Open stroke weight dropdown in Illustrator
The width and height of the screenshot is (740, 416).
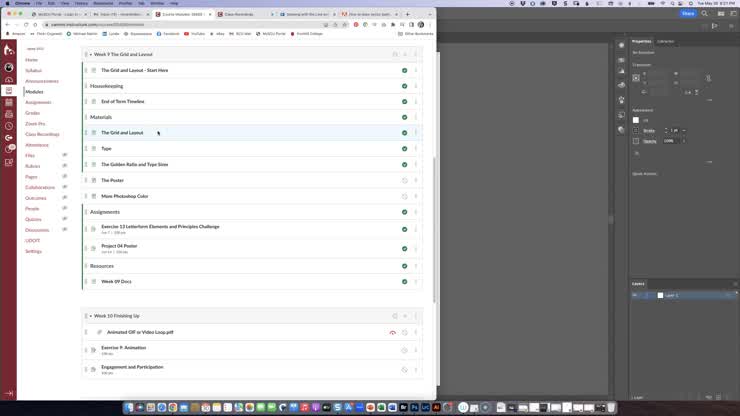pos(684,130)
